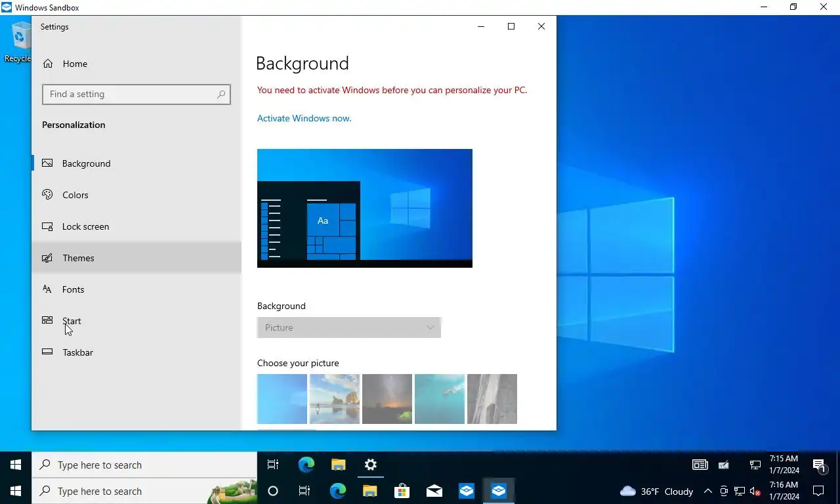
Task: Choose the blue Windows logo picture thumbnail
Action: pos(282,399)
